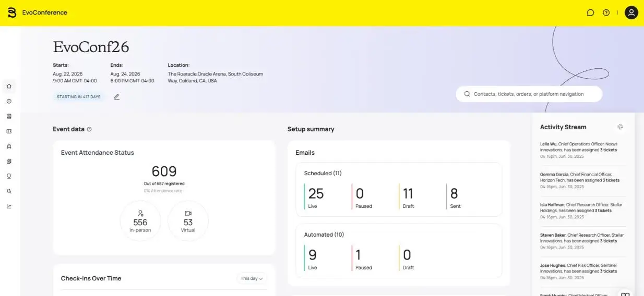
Task: Click the Aug. 22, 2026 start date
Action: (68, 74)
